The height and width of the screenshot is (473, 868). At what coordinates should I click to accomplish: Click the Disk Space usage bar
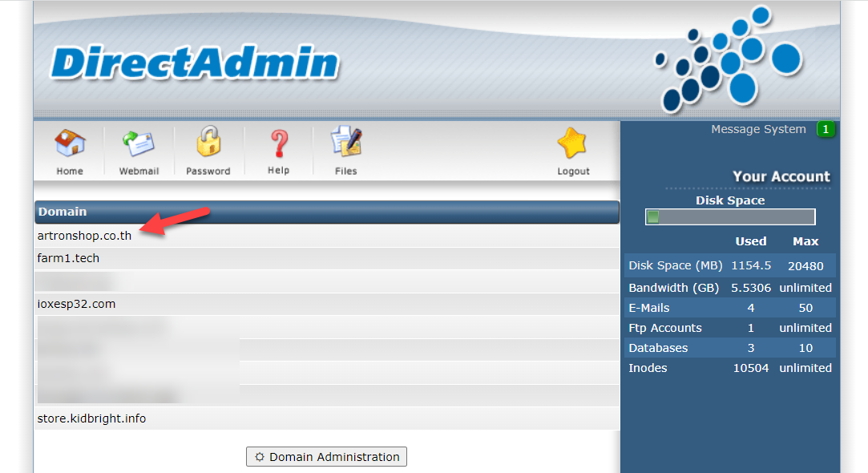730,216
